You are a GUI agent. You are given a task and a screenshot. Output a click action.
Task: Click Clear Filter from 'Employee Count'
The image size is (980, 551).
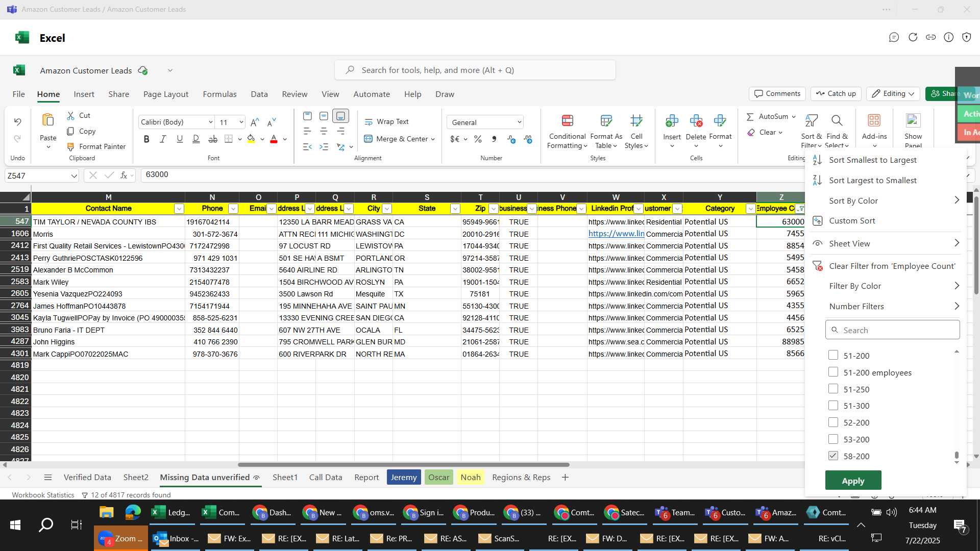(x=892, y=266)
